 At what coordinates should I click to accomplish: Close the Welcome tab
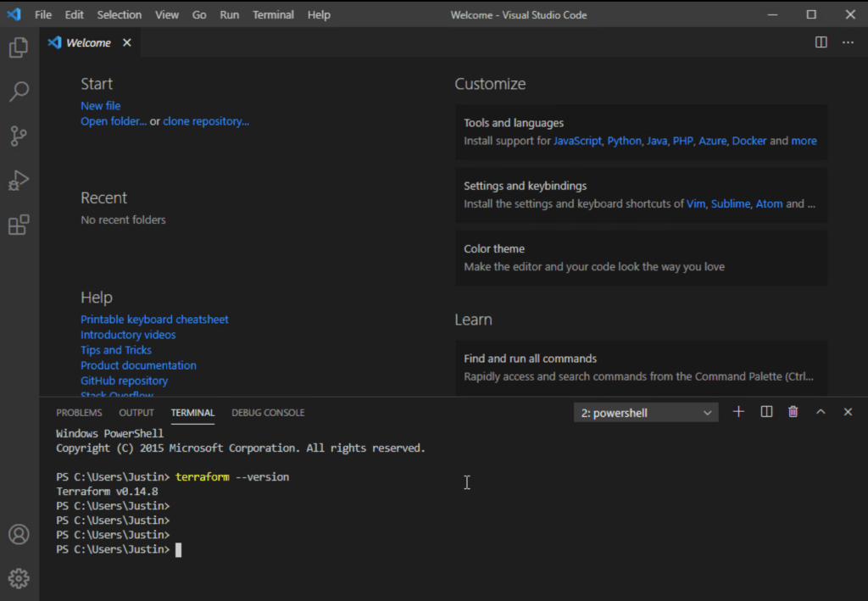click(127, 42)
